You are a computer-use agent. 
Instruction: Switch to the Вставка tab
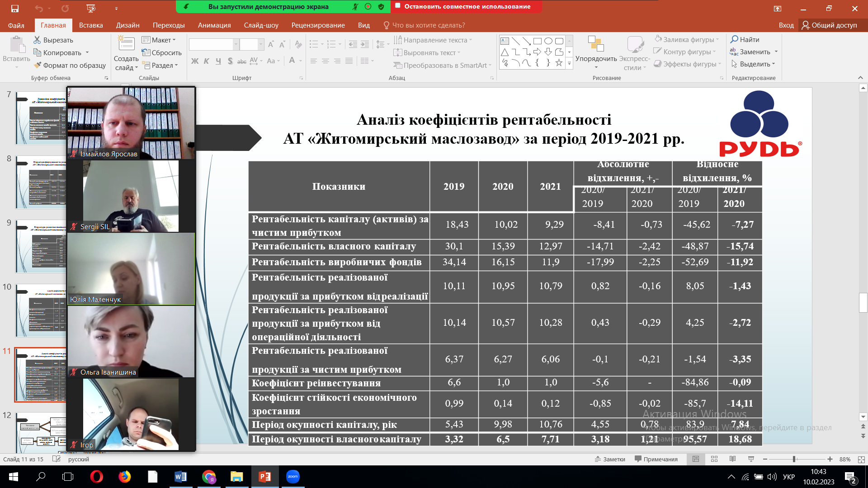[91, 25]
